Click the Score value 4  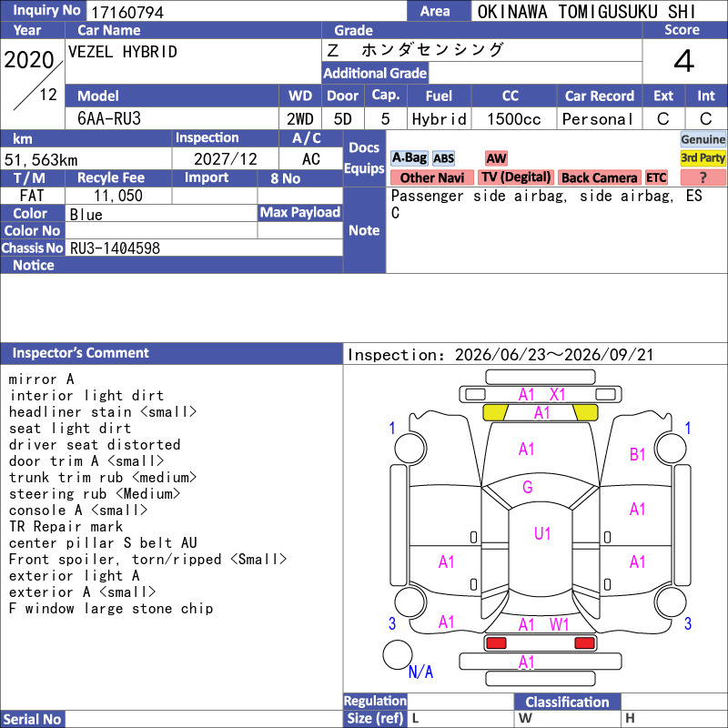(684, 61)
